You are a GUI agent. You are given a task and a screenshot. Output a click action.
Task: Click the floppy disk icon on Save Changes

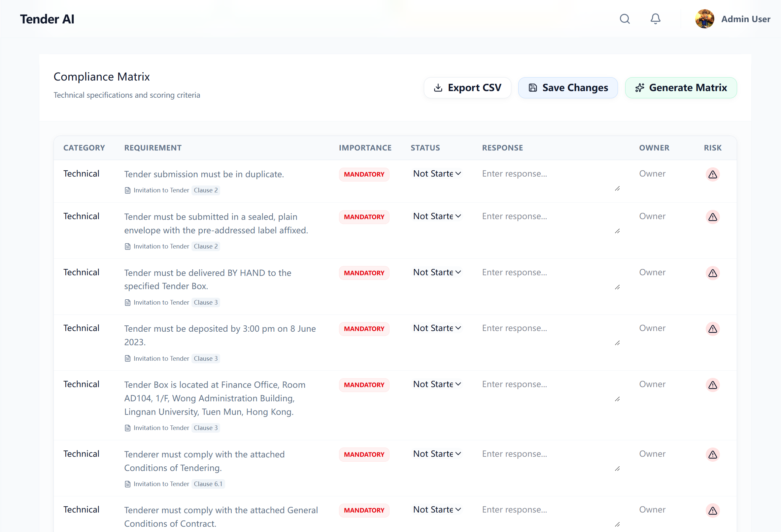[533, 87]
